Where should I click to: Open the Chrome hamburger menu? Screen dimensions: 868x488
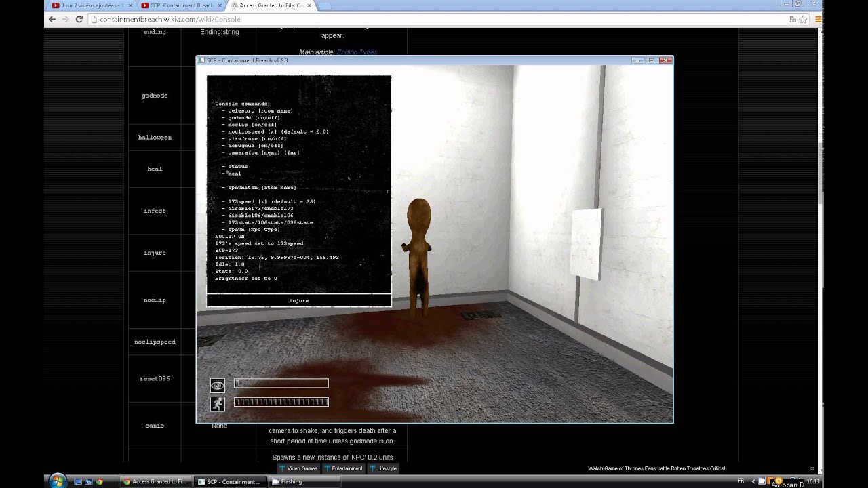pyautogui.click(x=818, y=19)
